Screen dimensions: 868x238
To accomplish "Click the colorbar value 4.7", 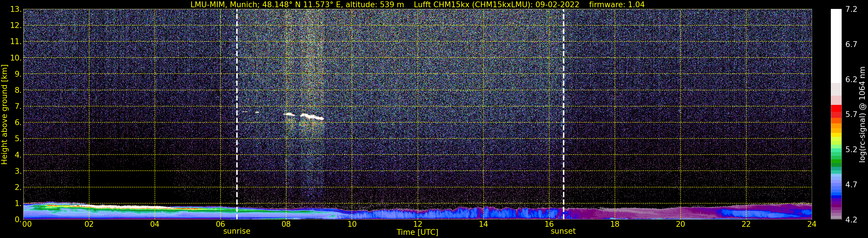I will click(851, 185).
